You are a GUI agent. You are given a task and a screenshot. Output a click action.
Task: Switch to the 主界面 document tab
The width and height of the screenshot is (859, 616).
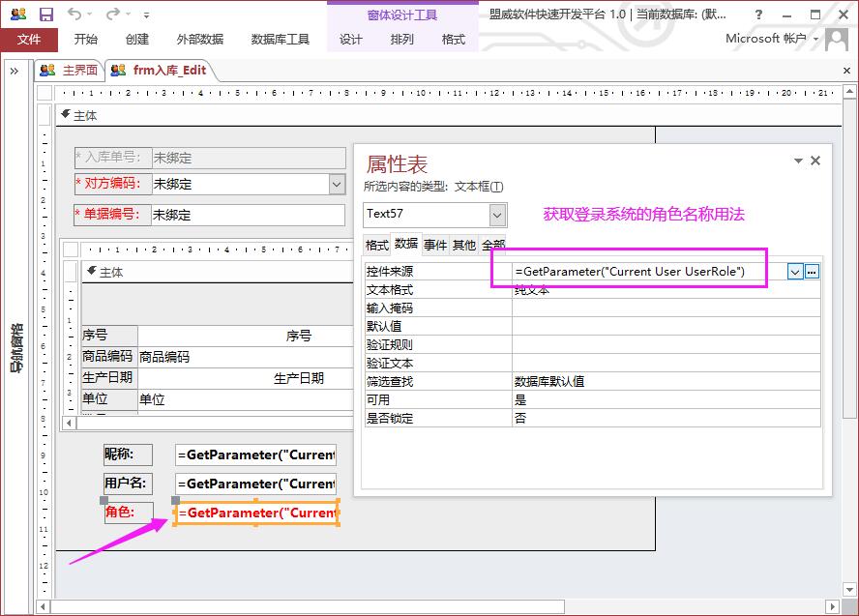pos(70,70)
